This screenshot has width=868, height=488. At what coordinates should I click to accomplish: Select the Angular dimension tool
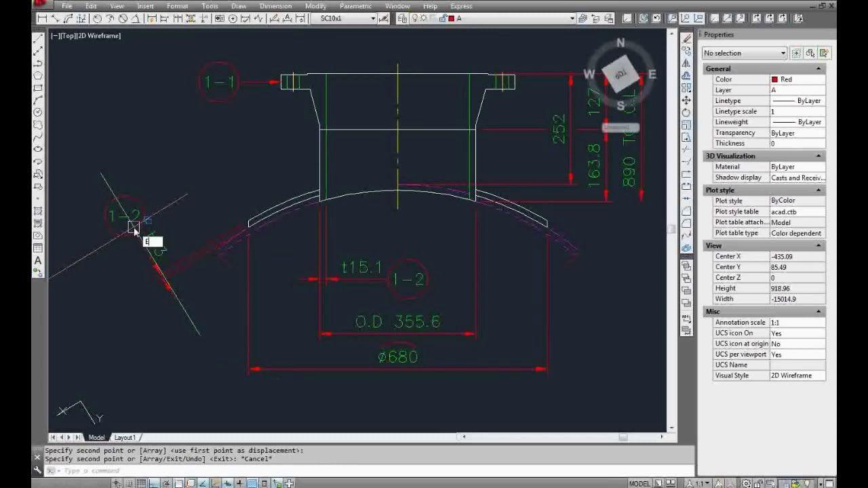click(x=135, y=18)
